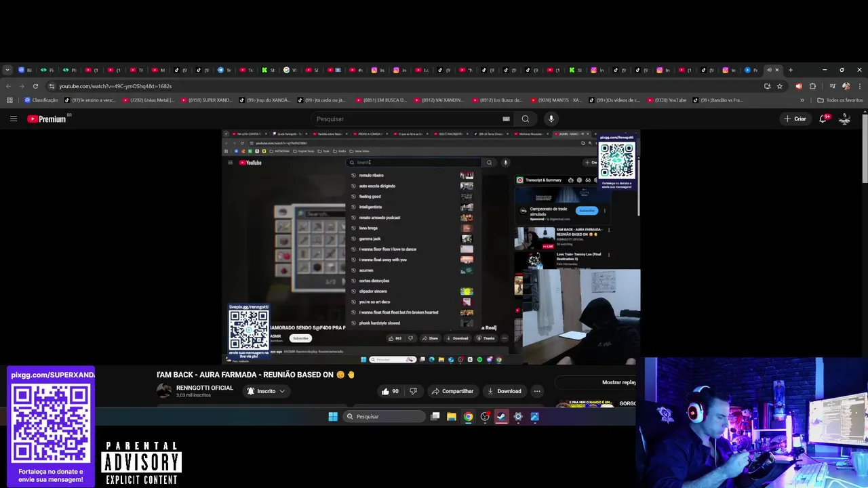Open the Todos os favoritos folder
This screenshot has height=488, width=868.
pos(840,100)
